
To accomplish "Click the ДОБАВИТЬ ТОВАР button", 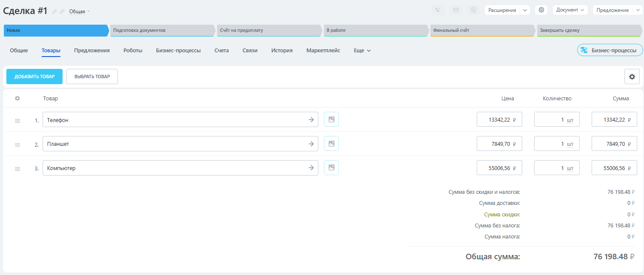I will [x=34, y=77].
